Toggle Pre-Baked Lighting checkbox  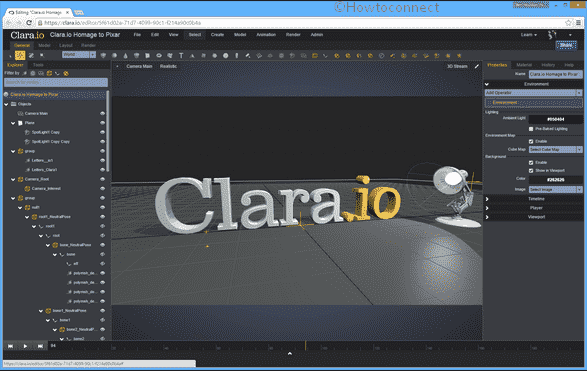pyautogui.click(x=531, y=129)
